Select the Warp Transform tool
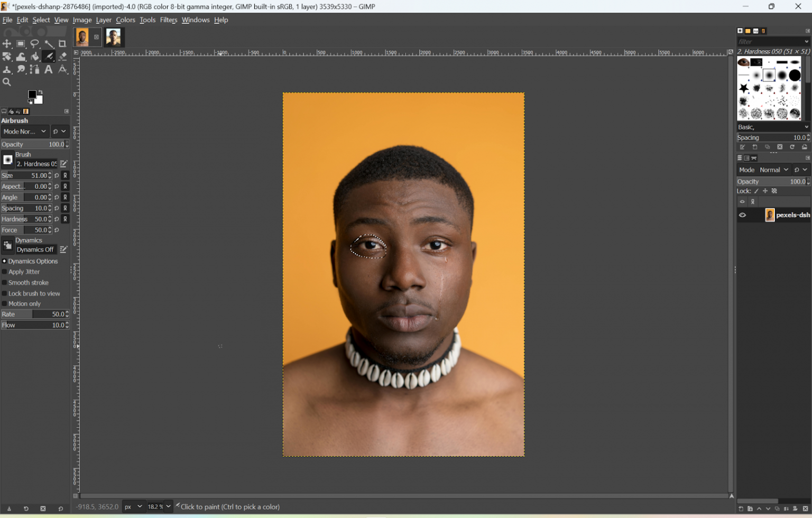 [21, 57]
